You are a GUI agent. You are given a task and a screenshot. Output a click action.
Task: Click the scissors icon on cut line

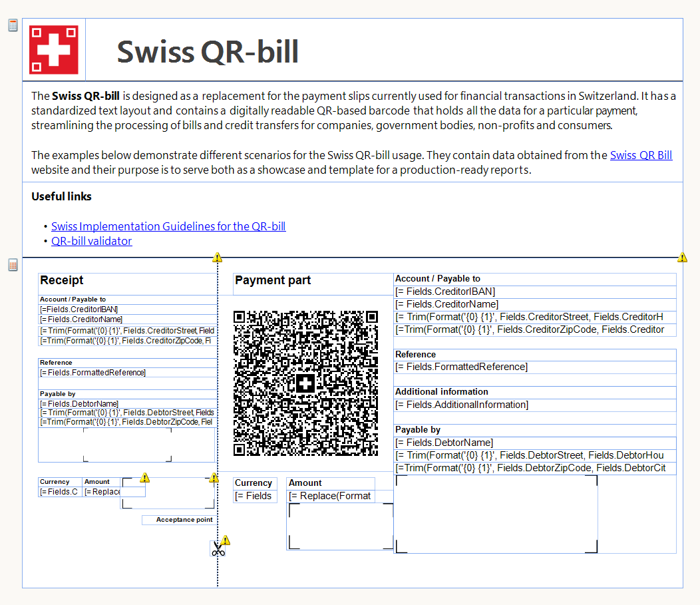[218, 548]
